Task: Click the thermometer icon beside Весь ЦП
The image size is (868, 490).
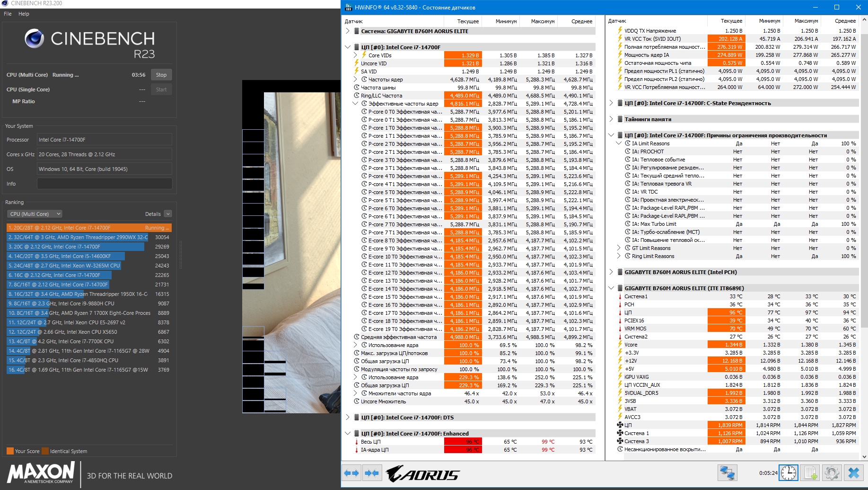Action: pyautogui.click(x=357, y=442)
